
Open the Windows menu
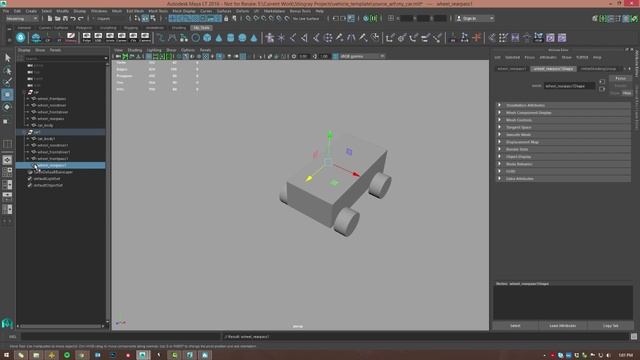coord(99,11)
